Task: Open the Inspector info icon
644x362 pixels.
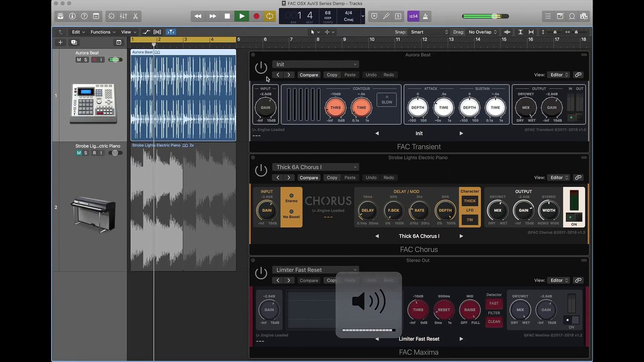Action: click(72, 16)
